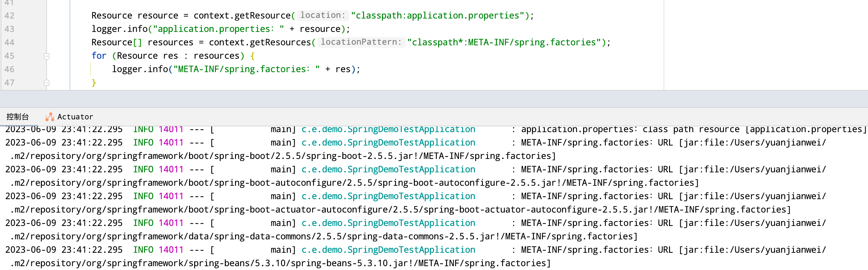Screen dimensions: 868x270
Task: Click the closing brace on line 47
Action: pyautogui.click(x=94, y=83)
